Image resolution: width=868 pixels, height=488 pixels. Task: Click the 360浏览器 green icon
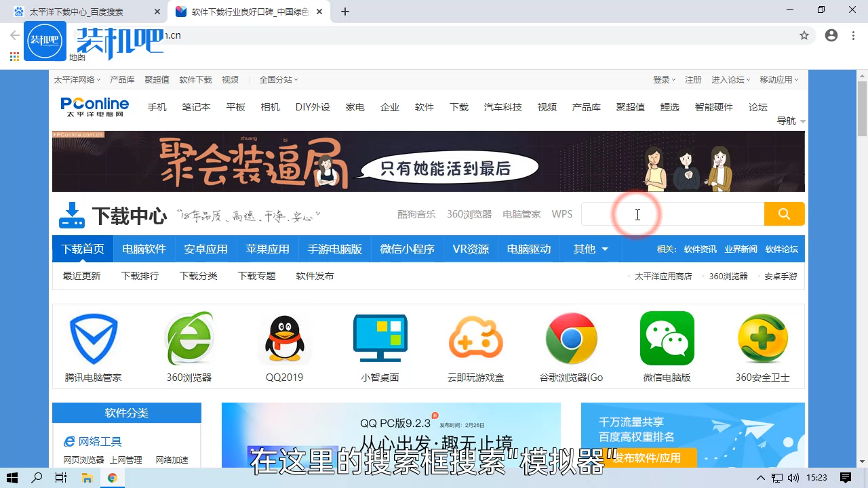pyautogui.click(x=189, y=338)
